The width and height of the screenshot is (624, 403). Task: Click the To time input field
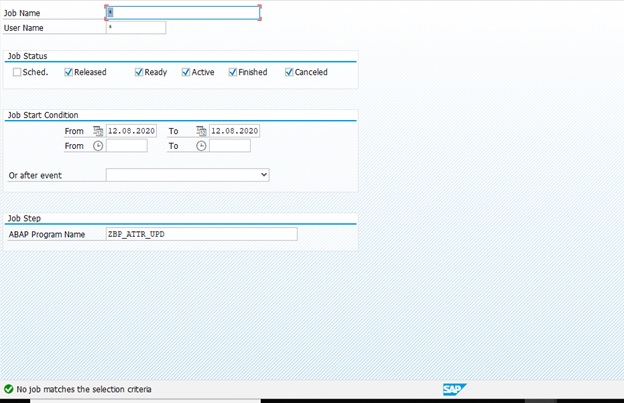pyautogui.click(x=230, y=146)
